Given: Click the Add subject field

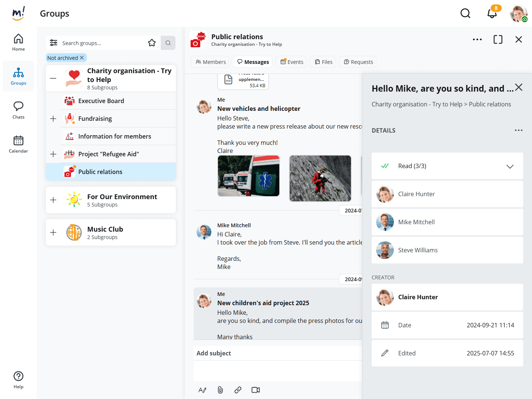Looking at the screenshot, I should 277,353.
